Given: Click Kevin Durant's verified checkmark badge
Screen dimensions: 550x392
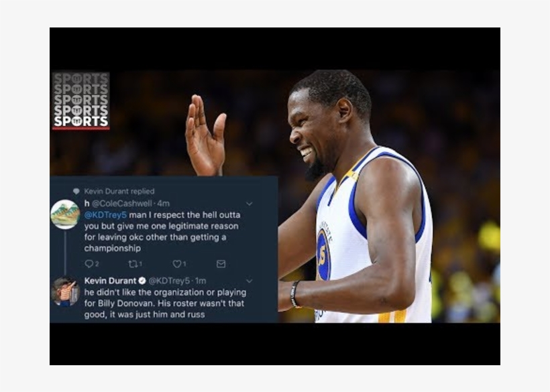Looking at the screenshot, I should (142, 281).
